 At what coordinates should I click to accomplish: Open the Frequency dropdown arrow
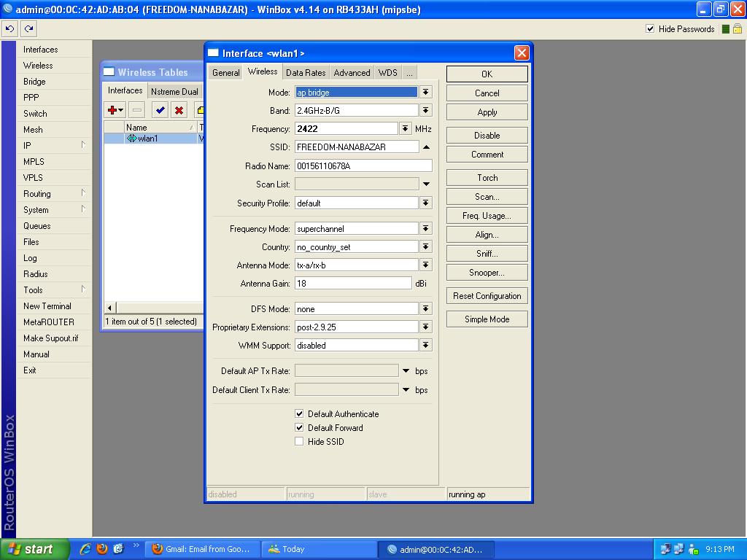coord(405,128)
